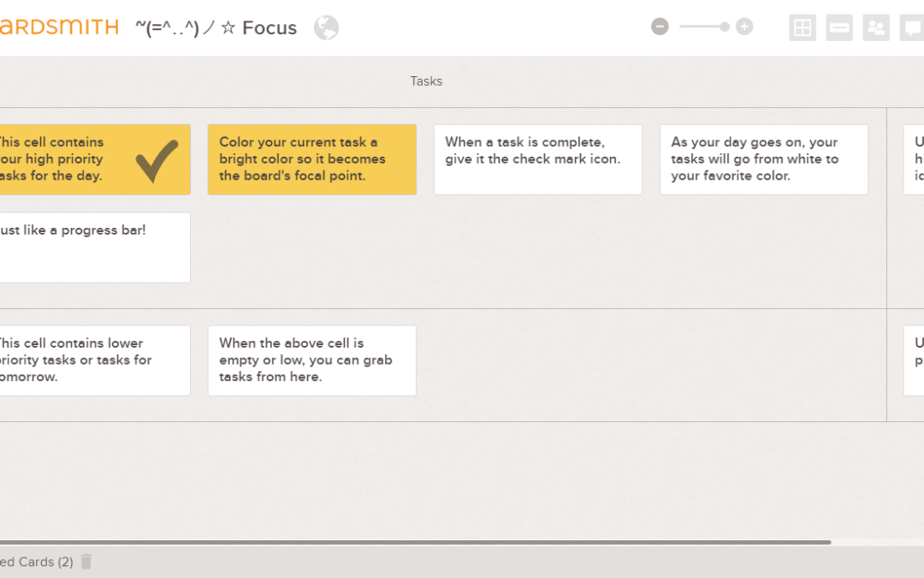Click the zoom slider handle
Viewport: 924px width, 578px height.
(725, 27)
